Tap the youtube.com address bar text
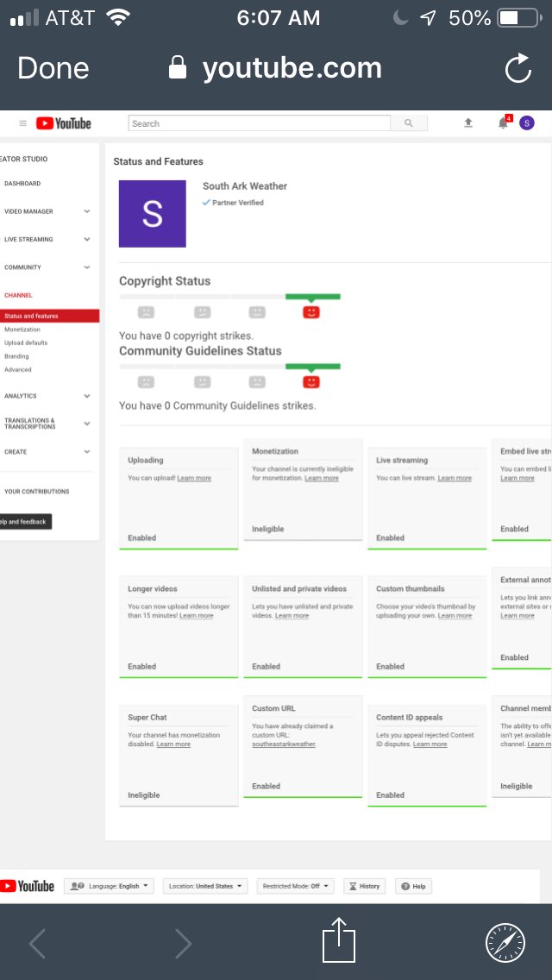 (292, 68)
